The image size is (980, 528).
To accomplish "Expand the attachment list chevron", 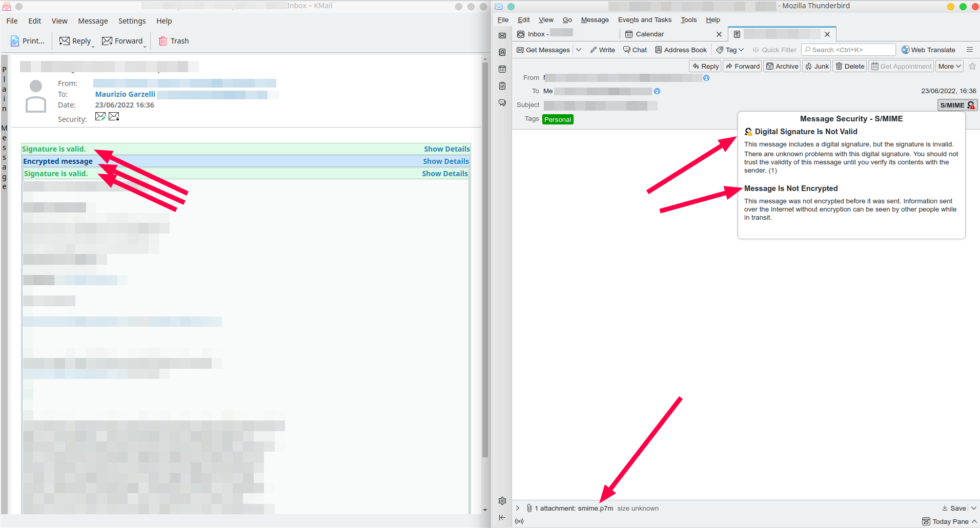I will (x=518, y=508).
